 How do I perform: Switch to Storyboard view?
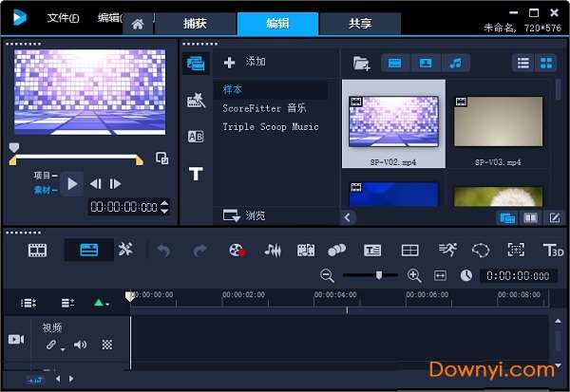[37, 251]
